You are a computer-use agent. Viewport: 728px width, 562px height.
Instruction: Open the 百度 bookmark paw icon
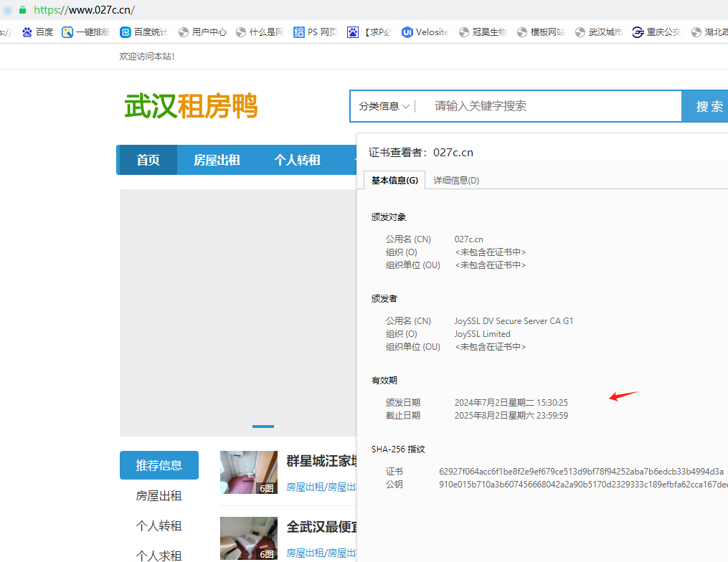[27, 32]
